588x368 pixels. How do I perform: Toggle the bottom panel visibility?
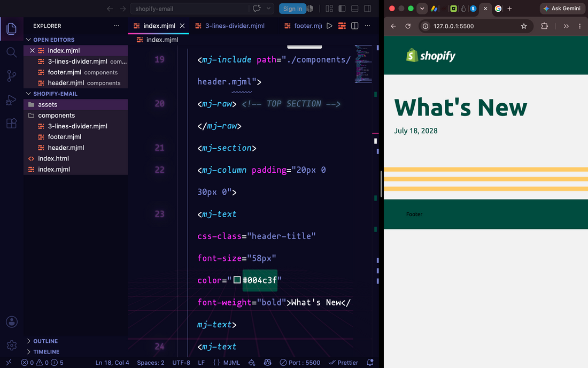(x=355, y=8)
